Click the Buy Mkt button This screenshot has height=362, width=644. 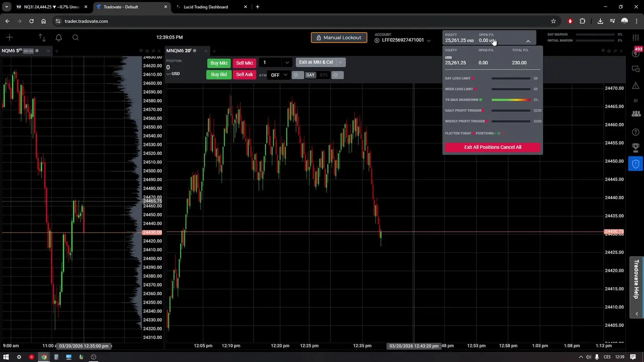219,63
